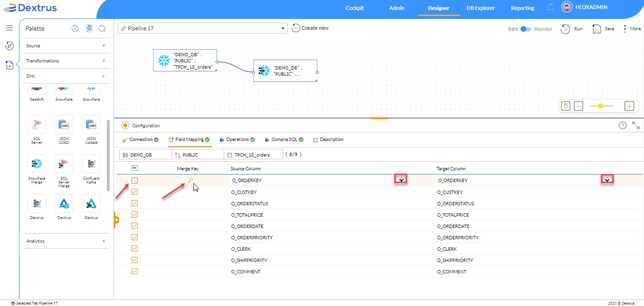The height and width of the screenshot is (306, 644).
Task: Click the zoom in plus button
Action: coord(629,106)
